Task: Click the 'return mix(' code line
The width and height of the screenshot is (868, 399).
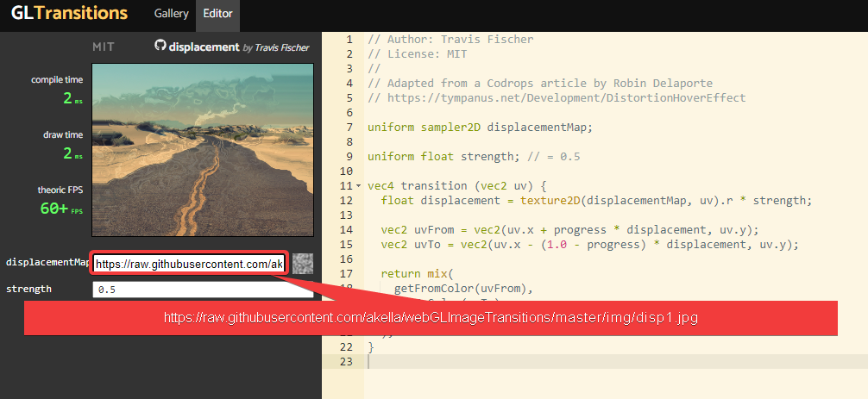Action: [417, 273]
